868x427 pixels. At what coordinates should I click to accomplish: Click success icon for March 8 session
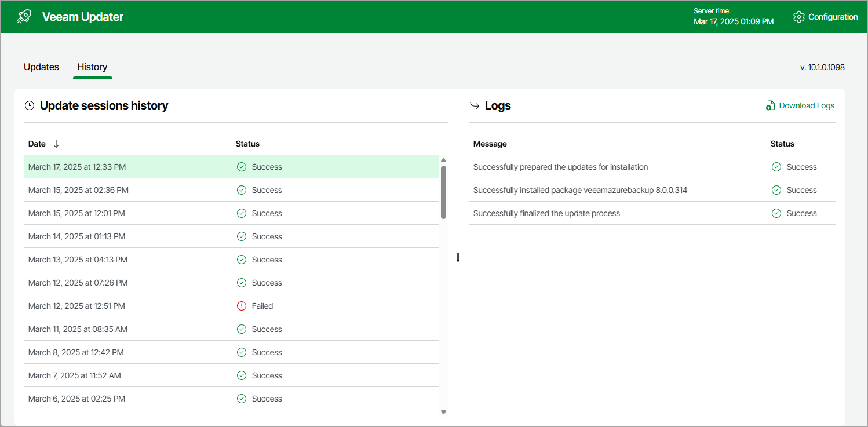pos(242,352)
